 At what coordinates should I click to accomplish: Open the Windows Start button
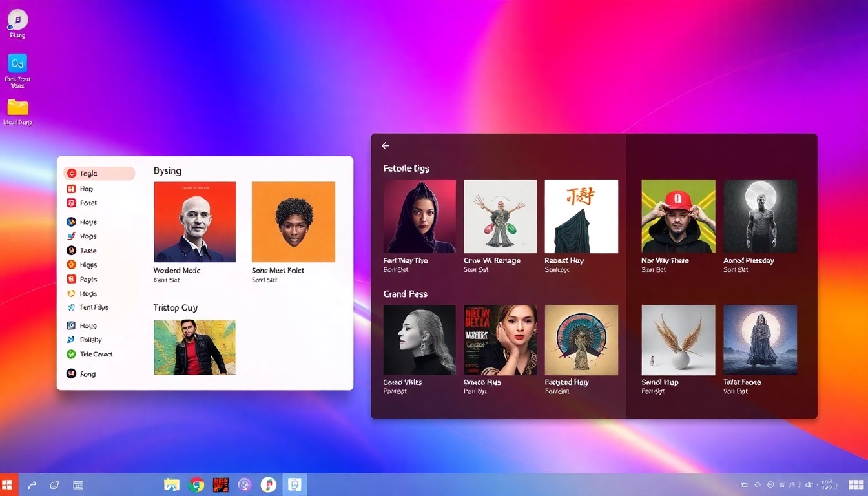(x=8, y=484)
